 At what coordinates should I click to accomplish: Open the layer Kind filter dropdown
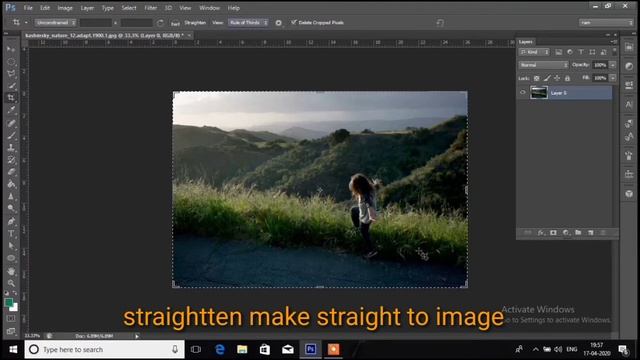534,52
